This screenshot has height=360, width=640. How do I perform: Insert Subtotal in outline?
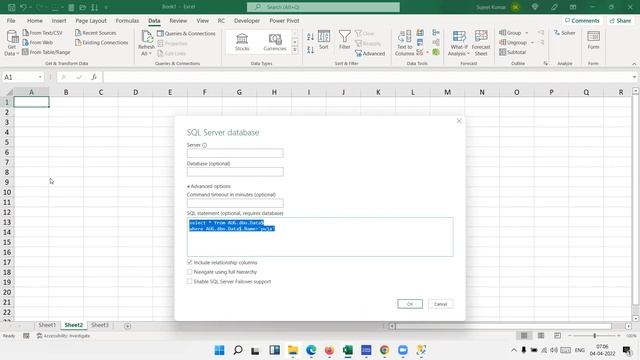[513, 52]
